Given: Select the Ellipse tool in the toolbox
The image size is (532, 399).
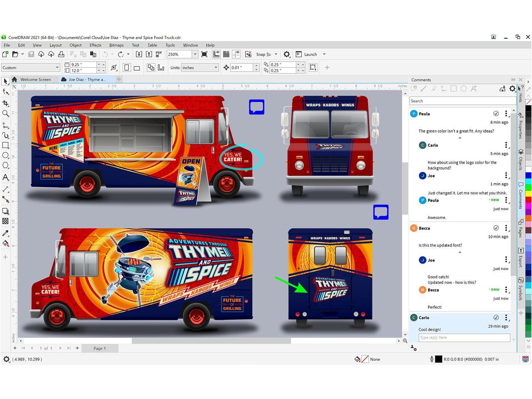Looking at the screenshot, I should click(5, 155).
